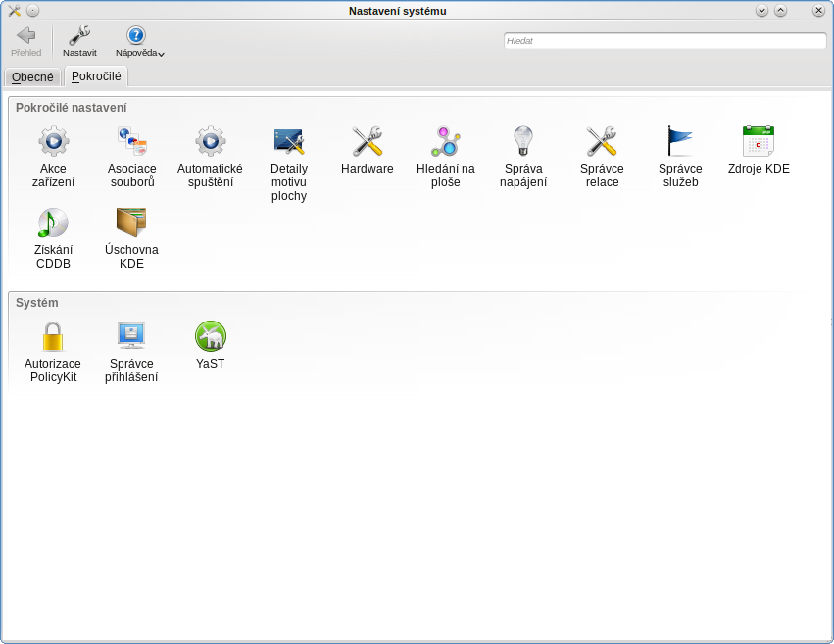Open Zdroje KDE calendar icon
Screen dimensions: 834x644
pos(759,141)
